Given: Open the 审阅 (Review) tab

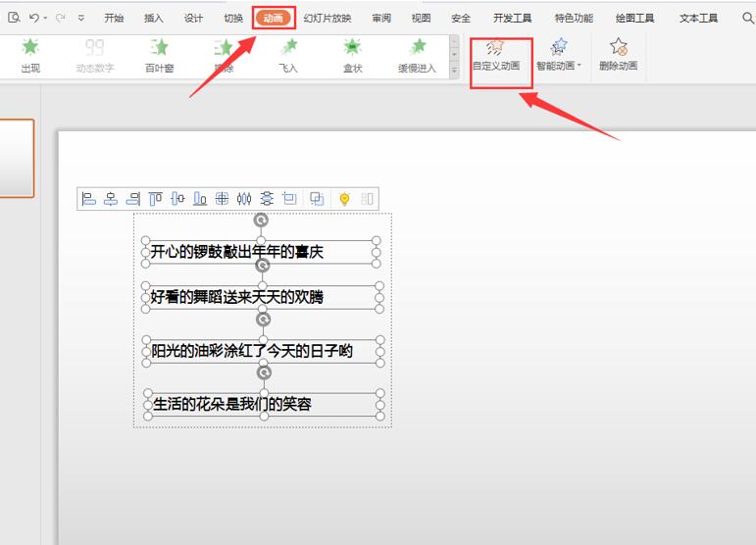Looking at the screenshot, I should coord(381,19).
